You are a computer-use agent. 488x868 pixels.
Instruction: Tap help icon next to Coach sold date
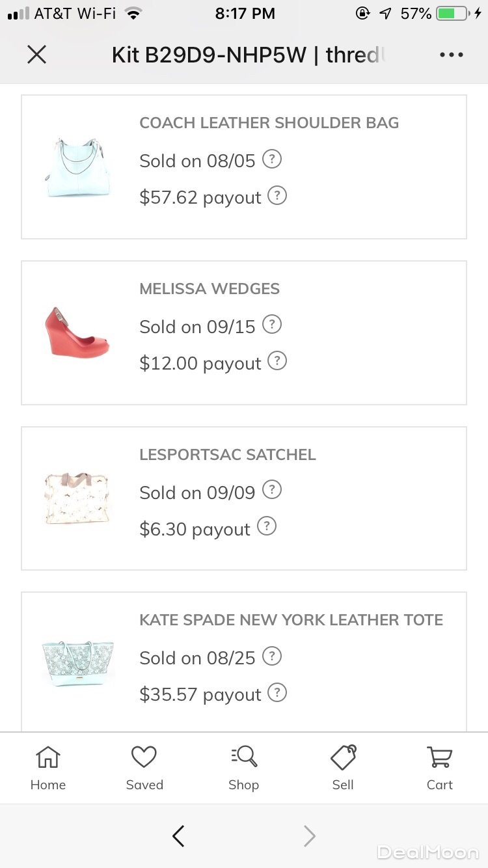coord(272,159)
